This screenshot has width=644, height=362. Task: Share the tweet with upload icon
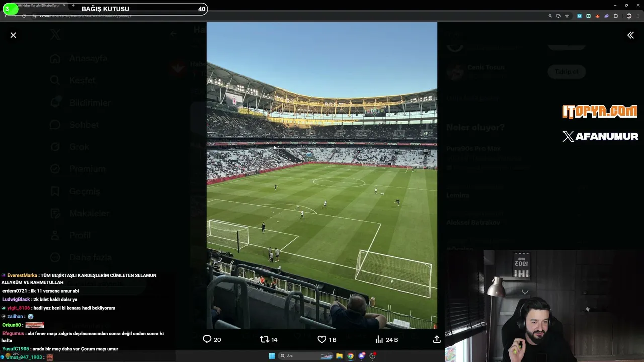pos(437,339)
